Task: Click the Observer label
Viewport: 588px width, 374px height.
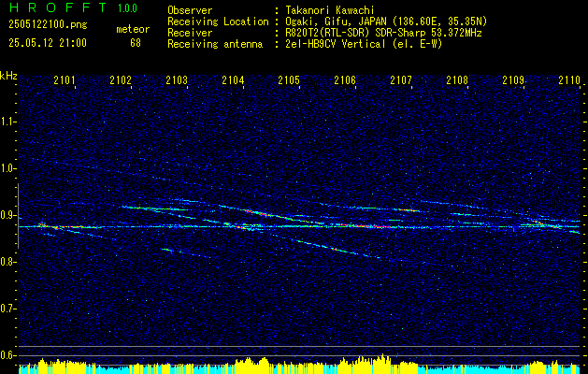Action: click(x=190, y=10)
